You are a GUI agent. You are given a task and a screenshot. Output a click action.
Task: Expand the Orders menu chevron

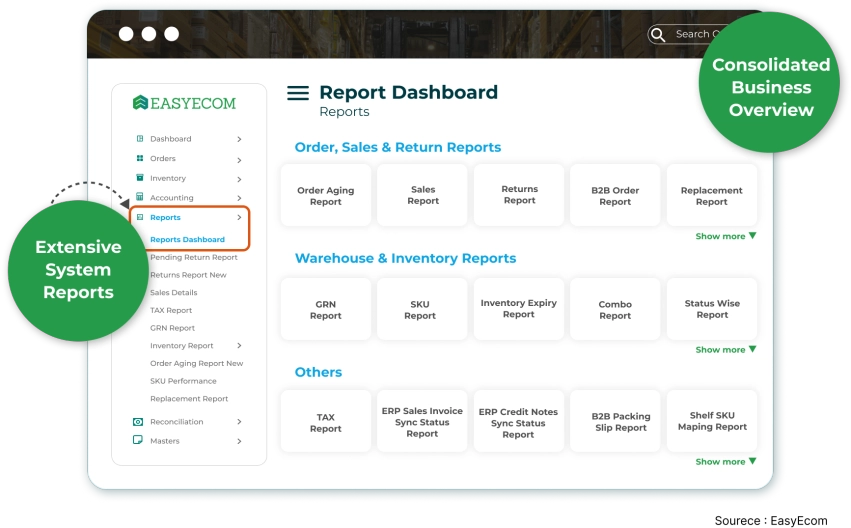239,160
